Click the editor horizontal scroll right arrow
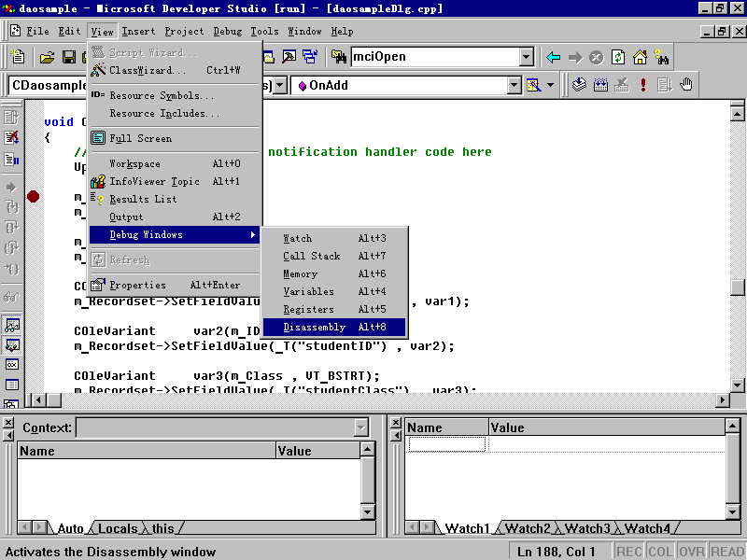The image size is (747, 560). click(x=723, y=400)
